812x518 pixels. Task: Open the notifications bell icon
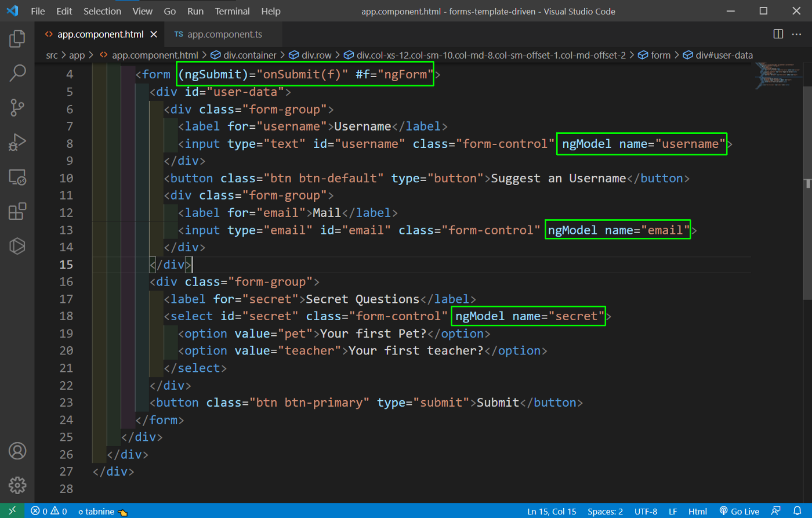coord(797,511)
